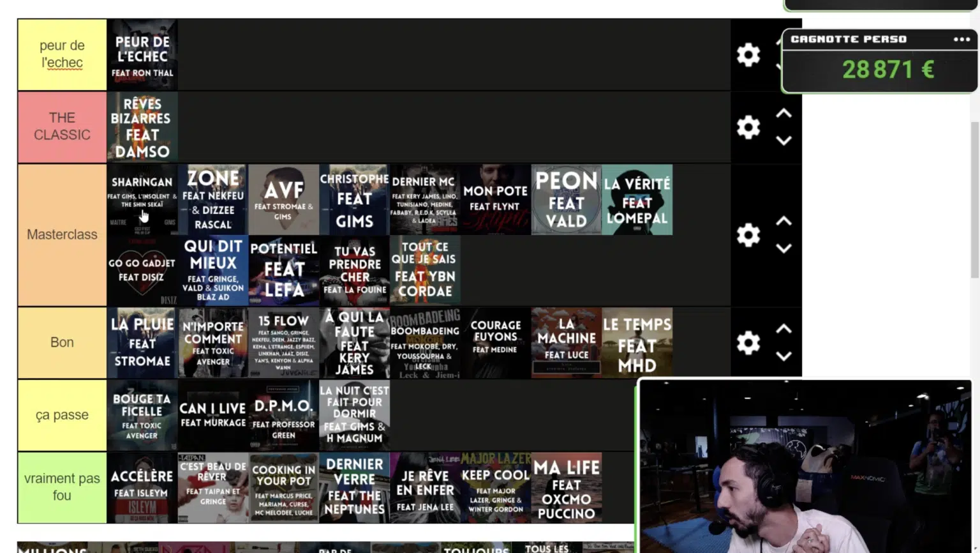Open settings gear for 'peur de l'echec' tier
980x553 pixels.
coord(748,55)
